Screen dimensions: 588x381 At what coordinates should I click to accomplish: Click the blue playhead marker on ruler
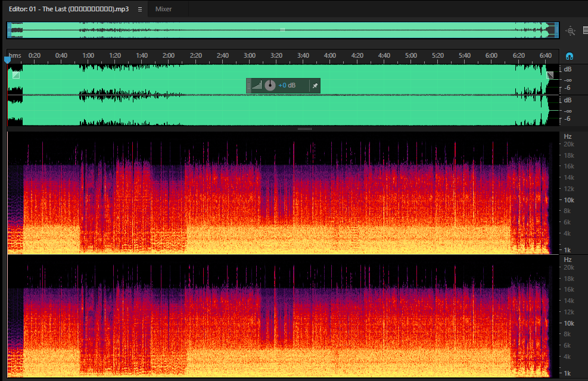(8, 59)
